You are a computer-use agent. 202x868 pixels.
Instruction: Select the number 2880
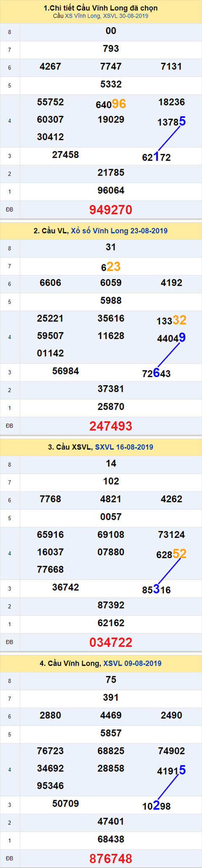click(x=50, y=716)
